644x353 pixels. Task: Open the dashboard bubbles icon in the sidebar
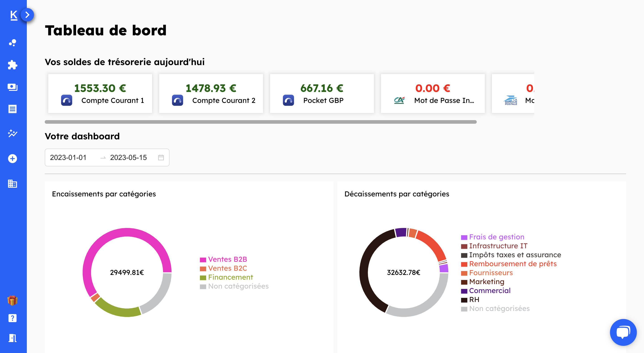(x=13, y=43)
